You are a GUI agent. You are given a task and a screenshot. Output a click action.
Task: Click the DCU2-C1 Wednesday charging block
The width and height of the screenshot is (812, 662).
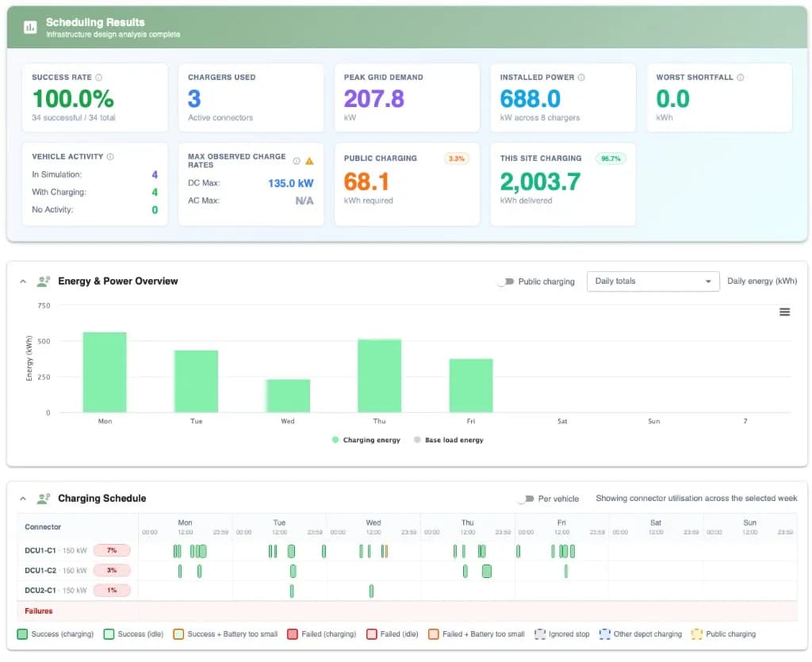tap(371, 591)
